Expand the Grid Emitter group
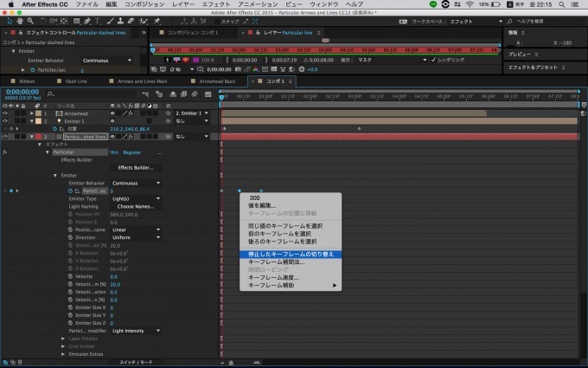The image size is (588, 368). point(63,345)
